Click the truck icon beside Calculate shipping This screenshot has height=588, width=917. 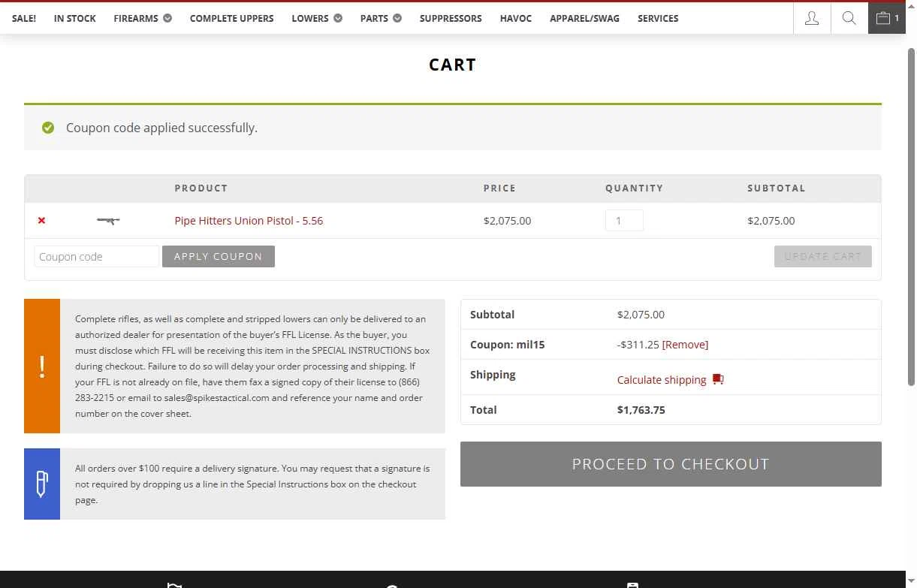718,379
